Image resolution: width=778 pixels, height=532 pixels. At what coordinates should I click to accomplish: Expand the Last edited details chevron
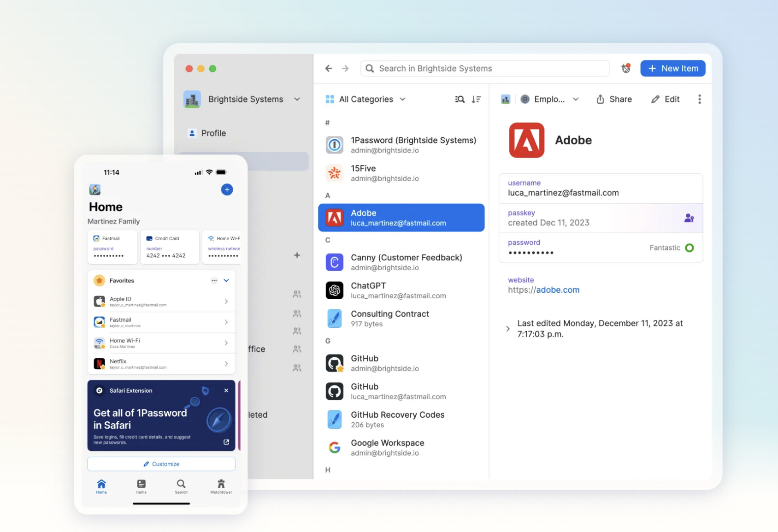point(508,329)
